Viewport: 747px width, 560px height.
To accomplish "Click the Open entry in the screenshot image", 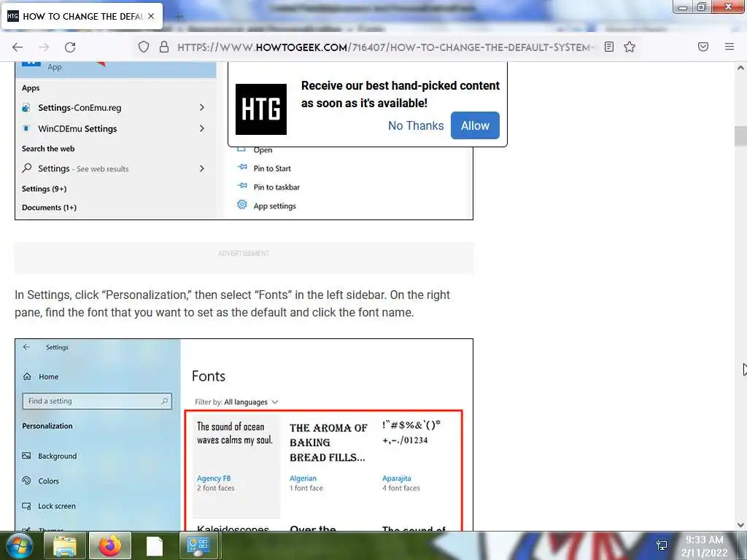I will pyautogui.click(x=263, y=150).
